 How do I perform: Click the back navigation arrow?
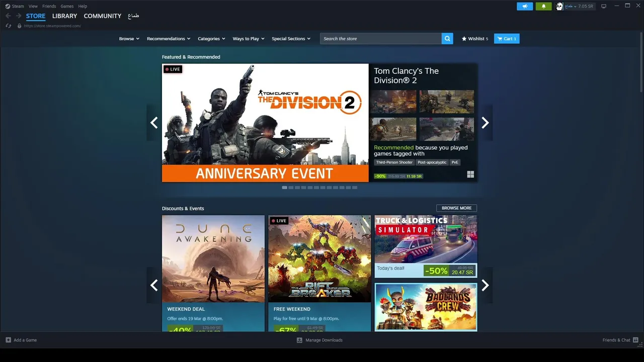point(8,16)
